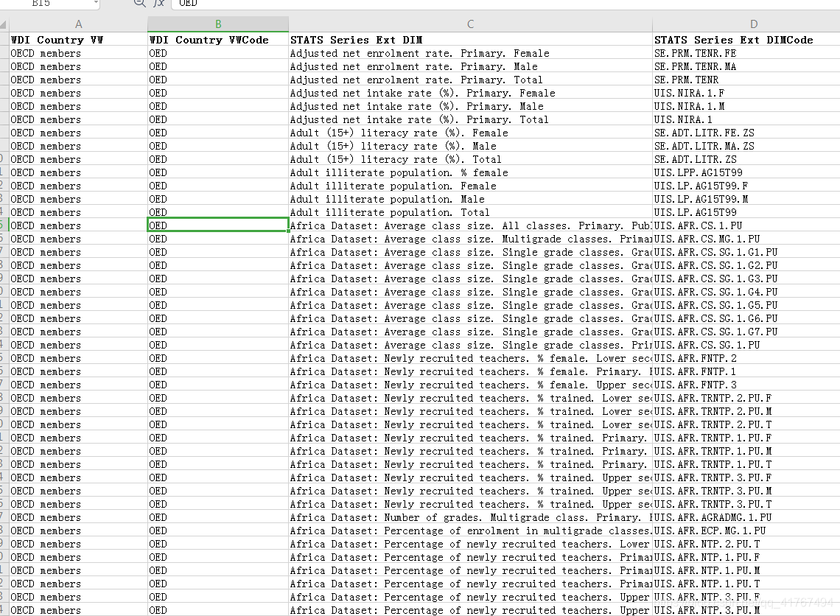Select cell 'Adult illiterate population. Total'
The image size is (840, 616).
tap(470, 212)
